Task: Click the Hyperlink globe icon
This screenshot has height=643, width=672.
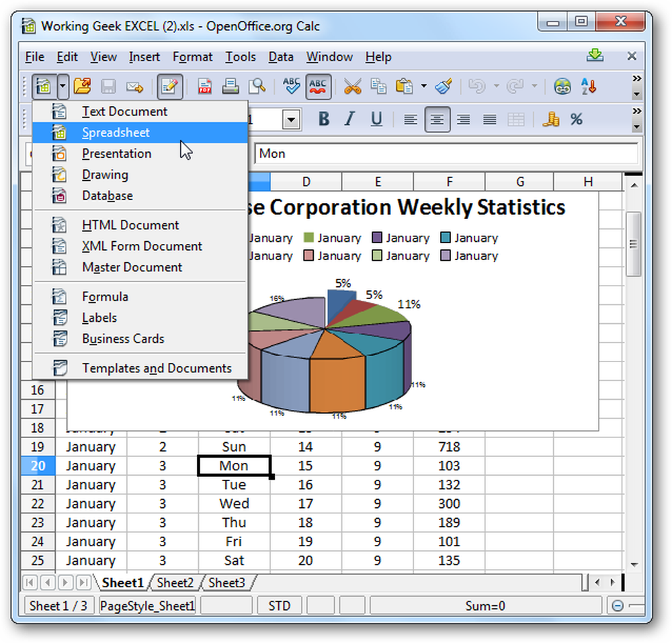Action: pyautogui.click(x=562, y=87)
